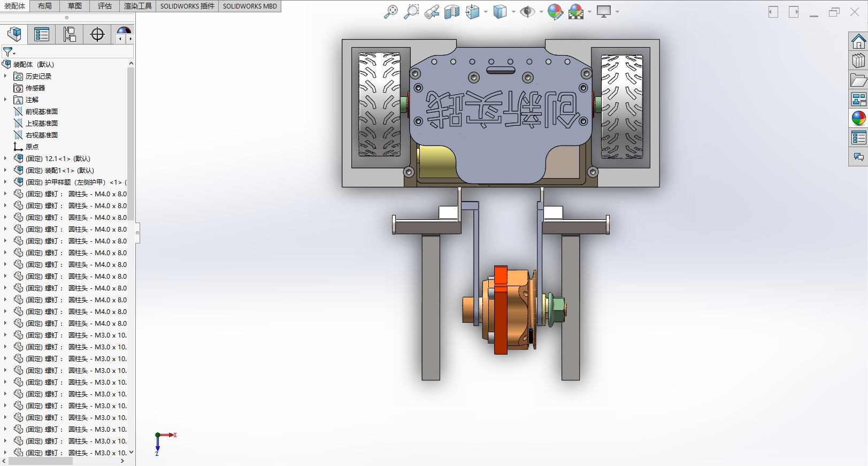Click the manager tabs scroll-right arrow
This screenshot has height=466, width=868.
(130, 39)
